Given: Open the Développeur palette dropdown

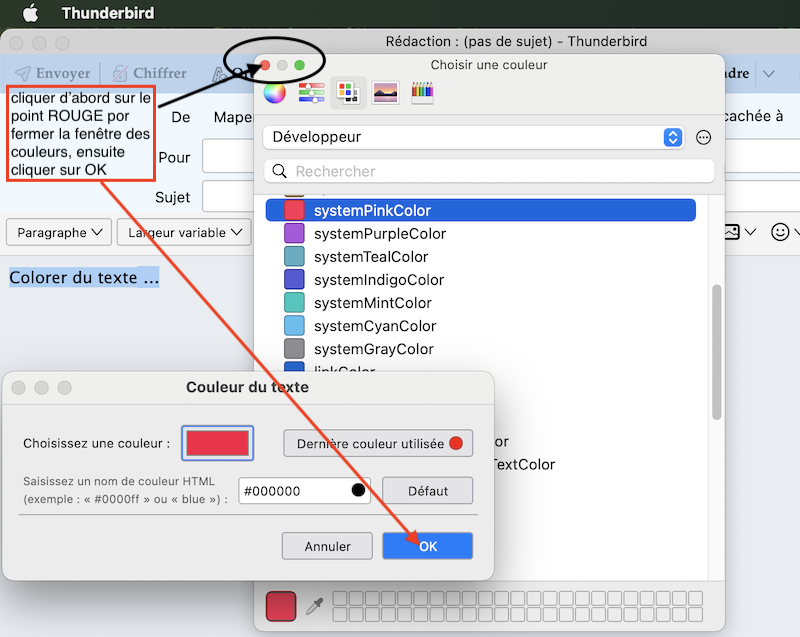Looking at the screenshot, I should point(473,137).
